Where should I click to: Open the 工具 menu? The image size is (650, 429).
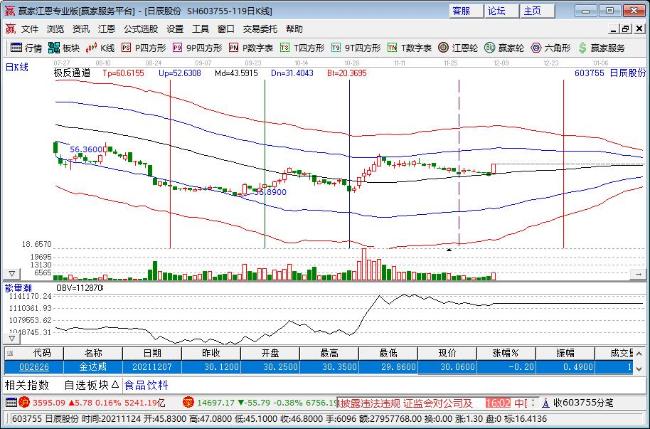[200, 29]
